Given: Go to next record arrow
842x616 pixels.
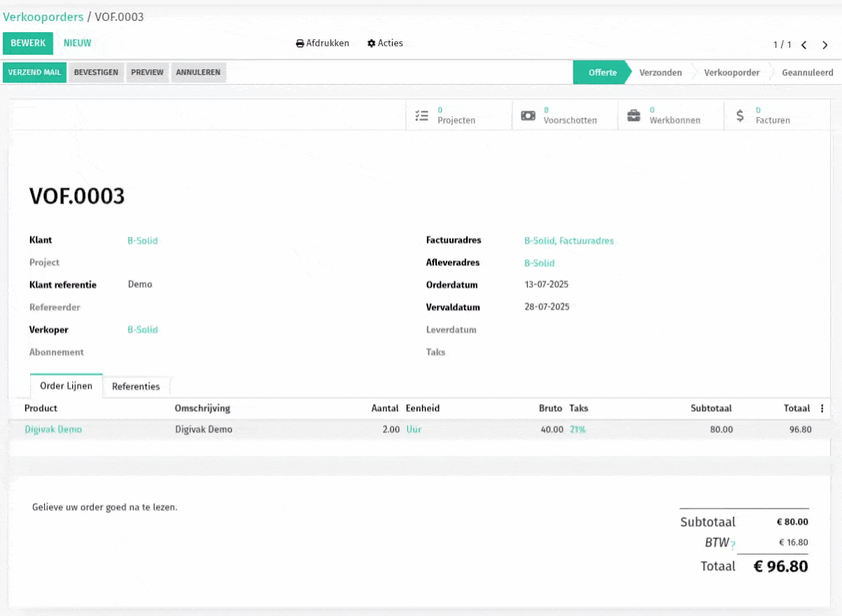Looking at the screenshot, I should click(825, 45).
